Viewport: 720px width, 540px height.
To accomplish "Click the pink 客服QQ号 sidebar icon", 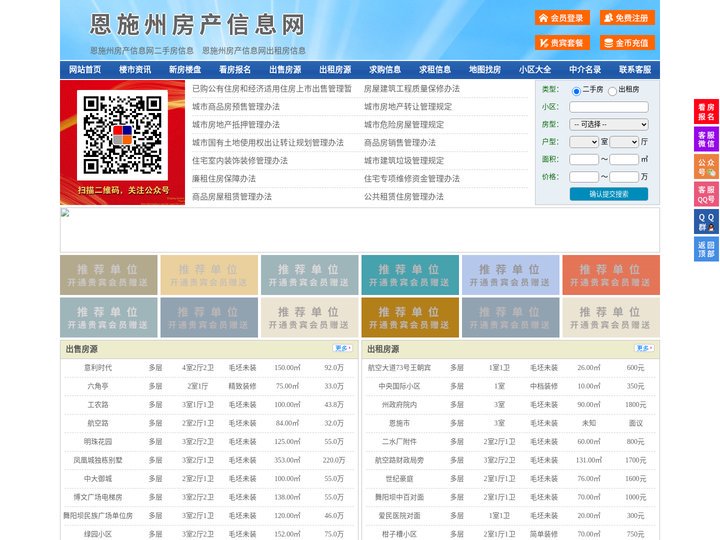I will [x=706, y=194].
